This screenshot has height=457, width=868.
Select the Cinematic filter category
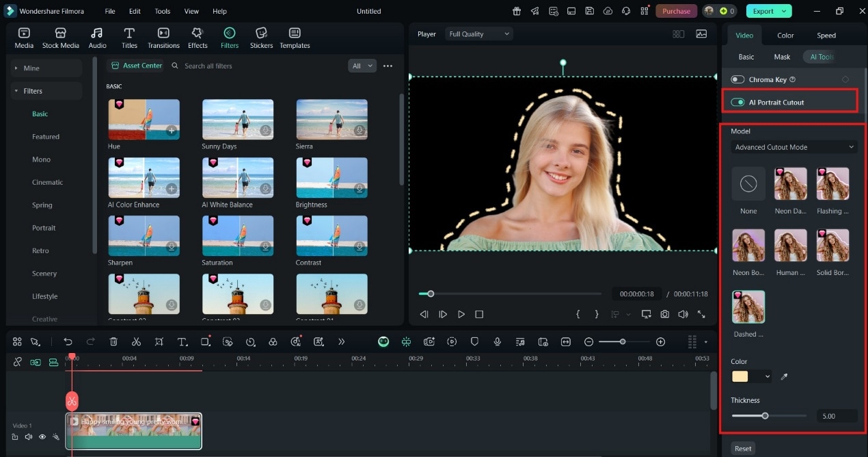click(x=47, y=182)
